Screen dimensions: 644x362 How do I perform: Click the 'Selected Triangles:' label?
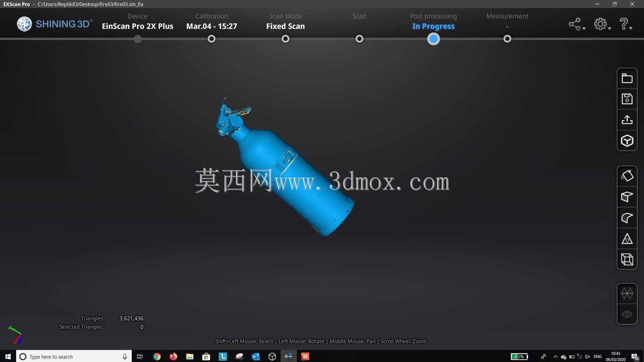coord(82,327)
